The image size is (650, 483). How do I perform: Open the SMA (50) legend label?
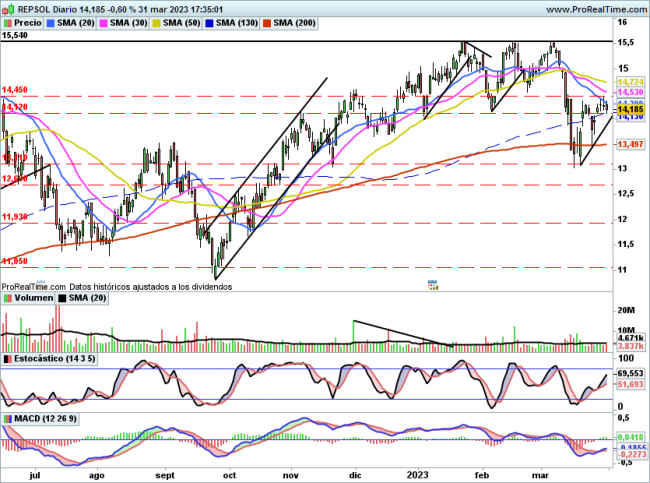[x=182, y=23]
